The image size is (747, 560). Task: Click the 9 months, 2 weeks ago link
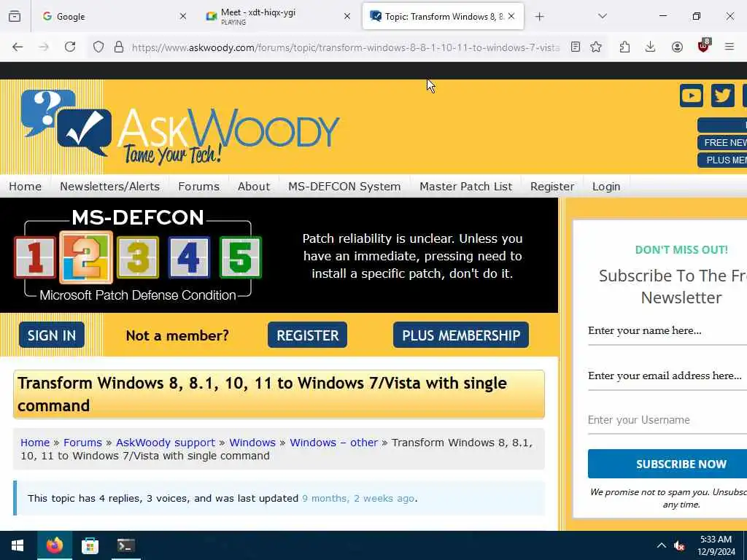[358, 498]
